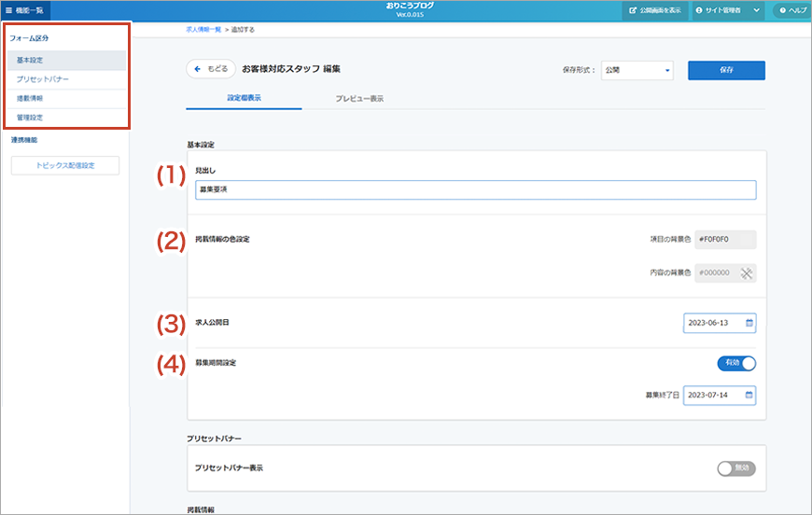
Task: Open the 機能一覧 hamburger menu
Action: 8,9
